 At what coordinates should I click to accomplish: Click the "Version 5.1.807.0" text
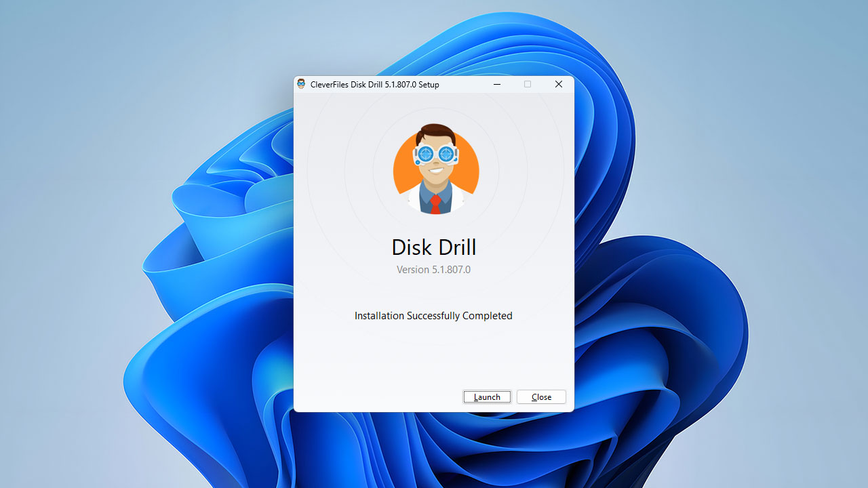tap(433, 270)
